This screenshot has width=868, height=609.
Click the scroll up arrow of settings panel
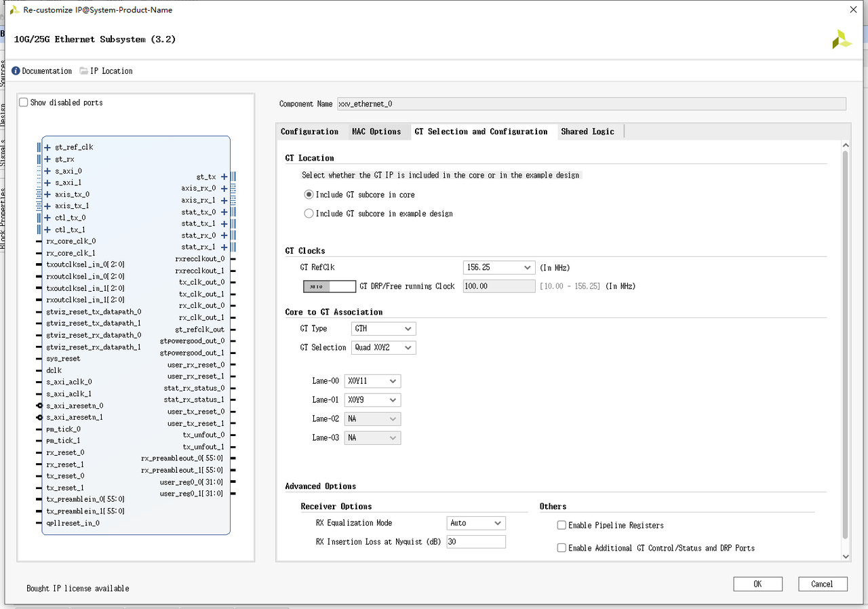[846, 144]
